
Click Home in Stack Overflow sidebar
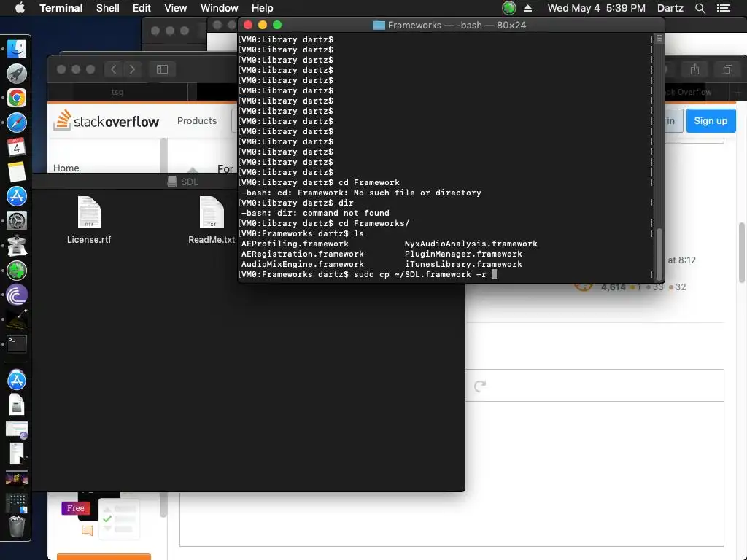tap(66, 168)
